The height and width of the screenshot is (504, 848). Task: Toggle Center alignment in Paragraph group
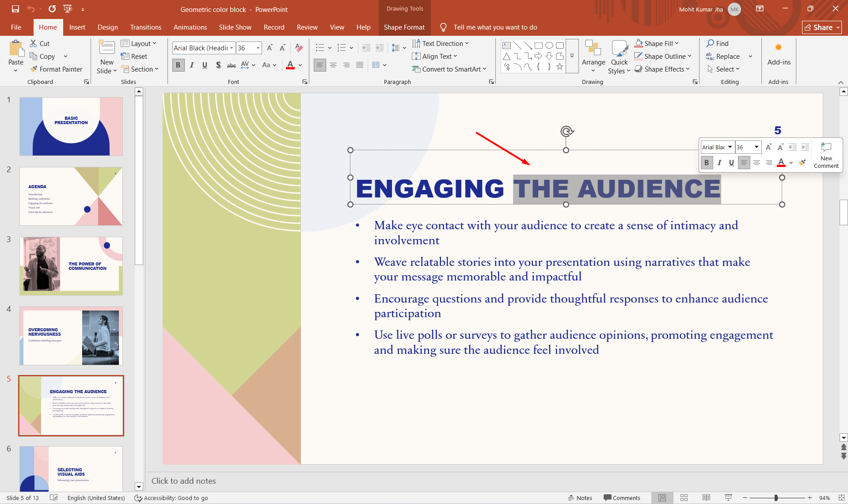click(333, 65)
